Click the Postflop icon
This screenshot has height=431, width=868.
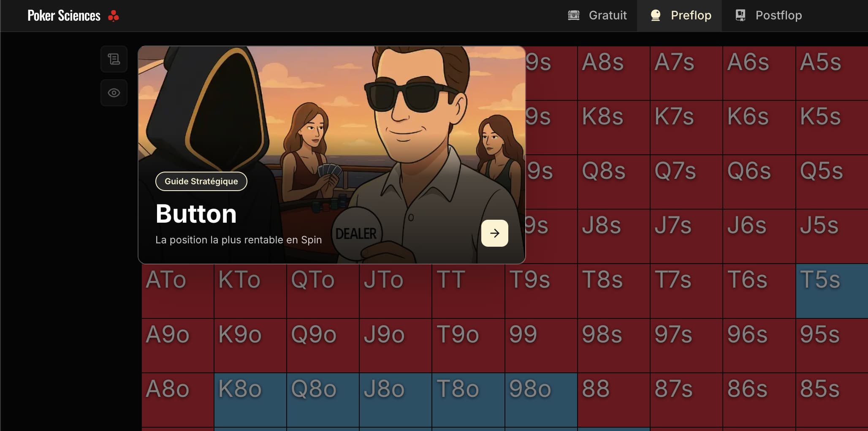click(740, 16)
